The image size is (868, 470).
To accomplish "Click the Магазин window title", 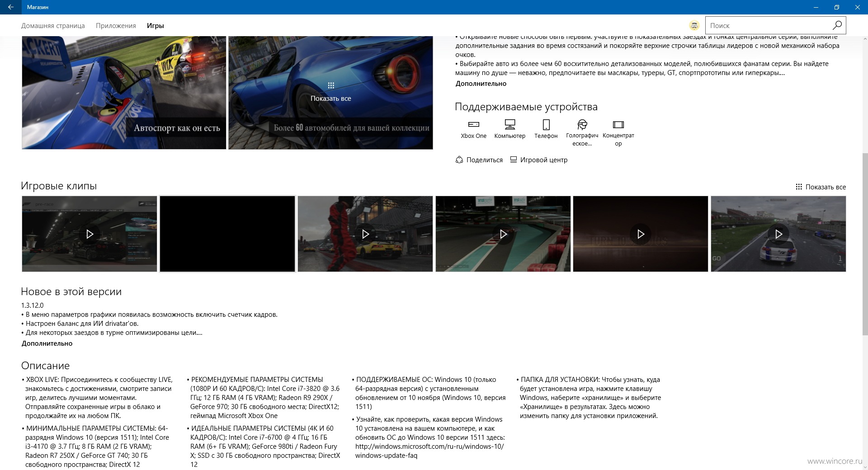I will point(38,7).
